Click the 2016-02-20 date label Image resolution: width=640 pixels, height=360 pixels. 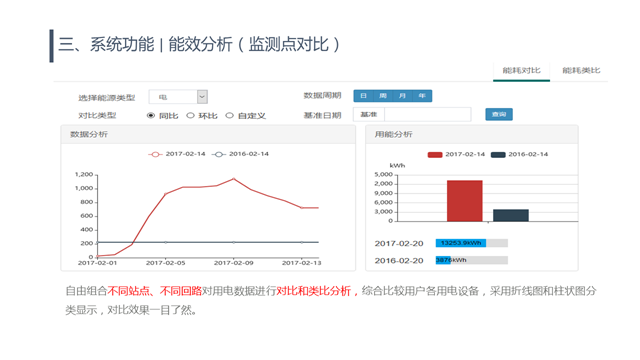point(399,260)
